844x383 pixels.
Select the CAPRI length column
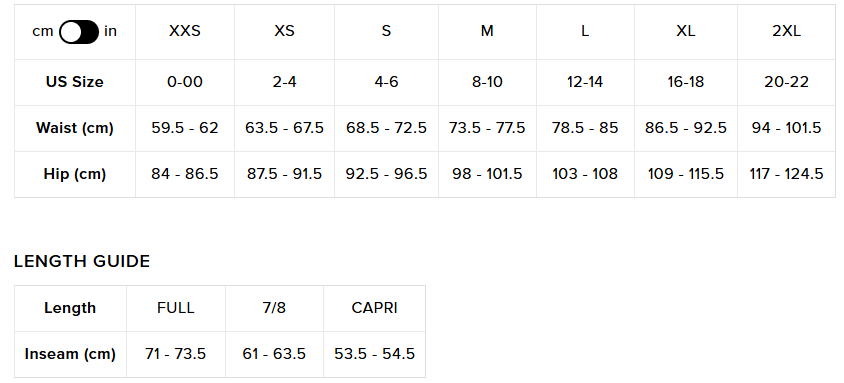coord(375,308)
